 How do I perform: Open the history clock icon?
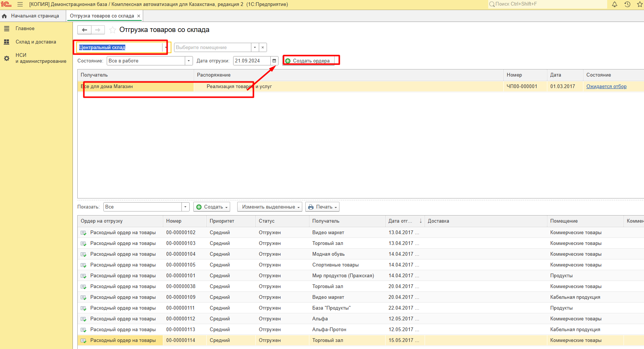coord(627,4)
